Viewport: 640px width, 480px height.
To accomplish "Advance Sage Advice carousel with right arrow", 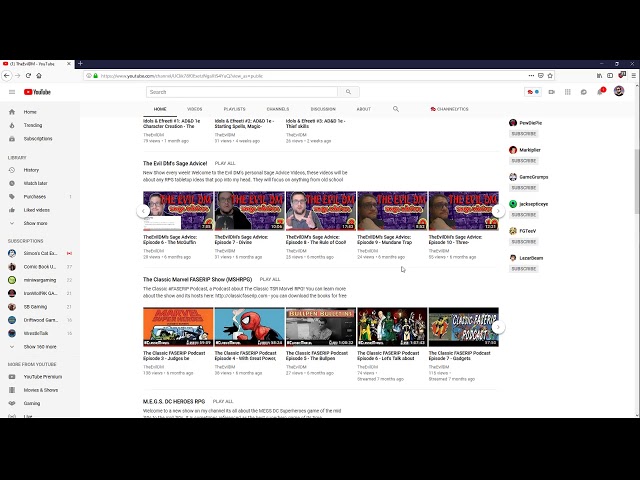I will point(498,211).
